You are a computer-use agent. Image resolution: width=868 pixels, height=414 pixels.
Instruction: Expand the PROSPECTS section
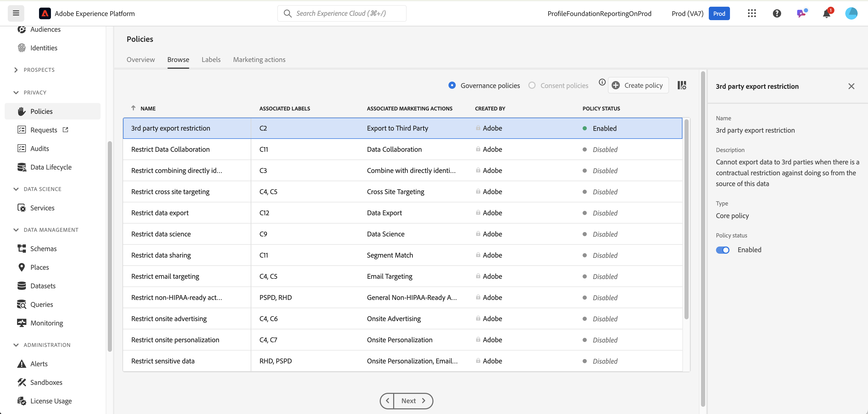coord(16,70)
